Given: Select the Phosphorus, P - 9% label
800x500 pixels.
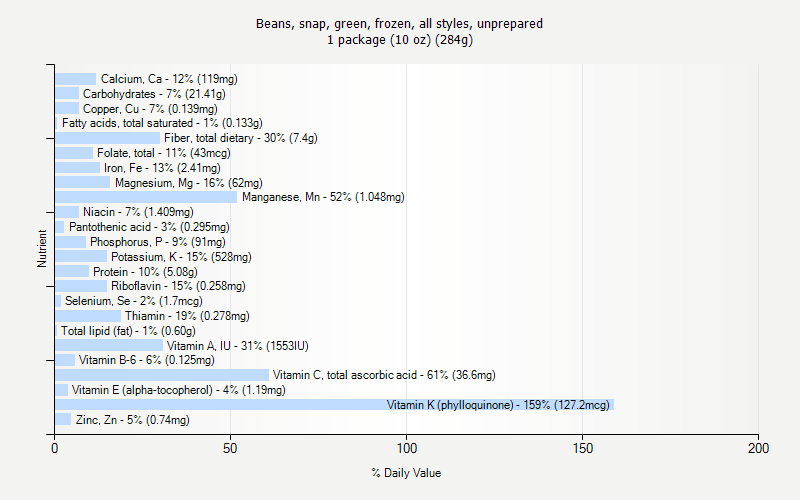Looking at the screenshot, I should click(158, 242).
